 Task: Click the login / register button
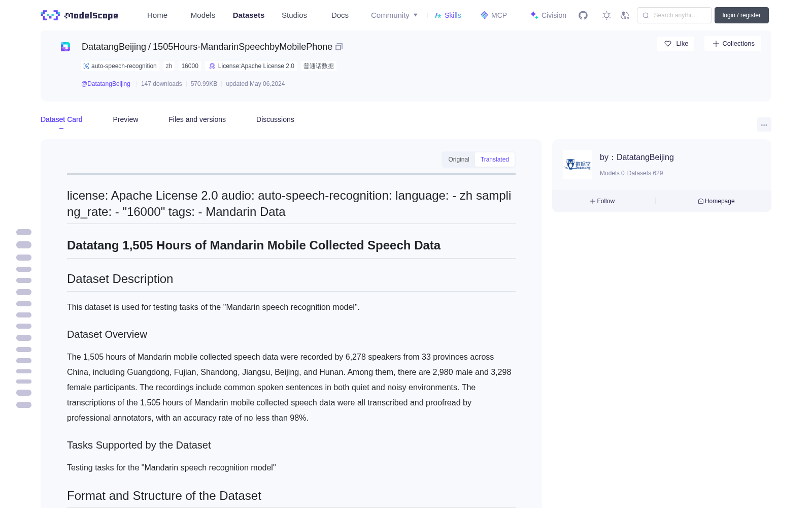click(x=741, y=15)
